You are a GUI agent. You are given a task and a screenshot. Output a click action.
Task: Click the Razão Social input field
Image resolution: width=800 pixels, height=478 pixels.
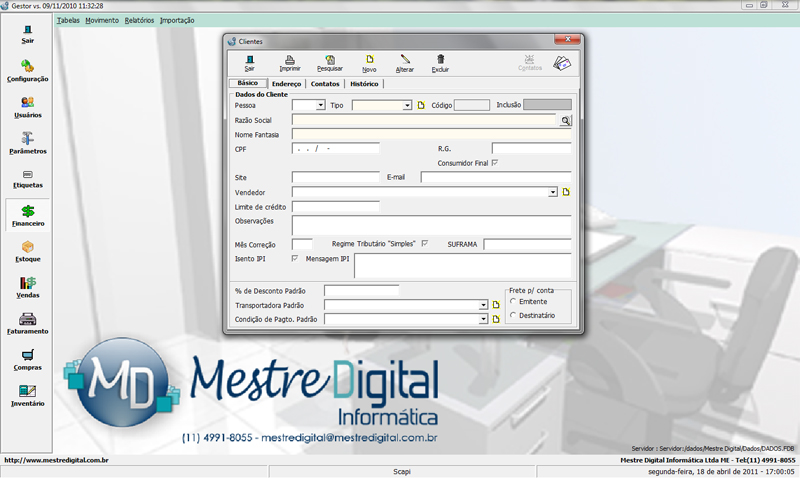pyautogui.click(x=424, y=120)
